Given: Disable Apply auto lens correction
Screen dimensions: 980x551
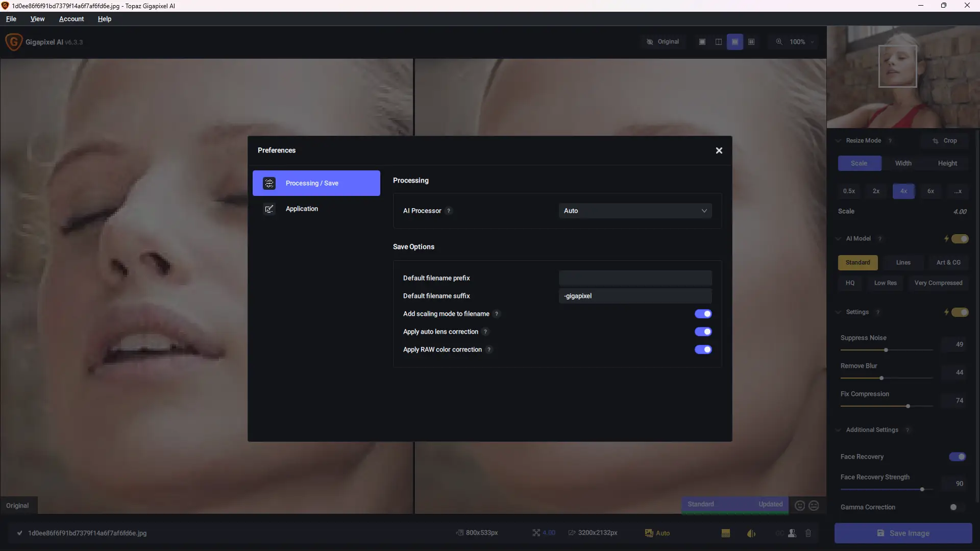Looking at the screenshot, I should point(703,332).
